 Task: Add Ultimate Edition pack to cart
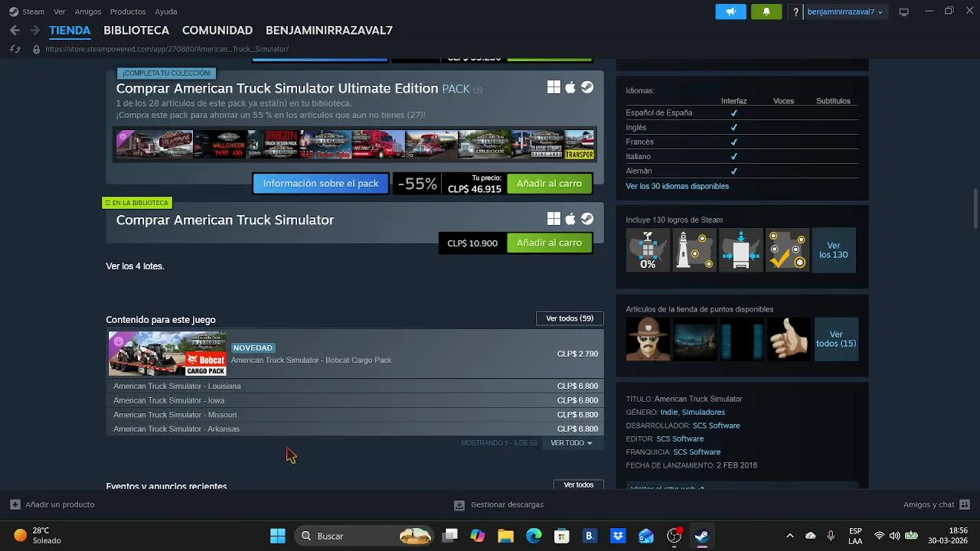pyautogui.click(x=549, y=184)
